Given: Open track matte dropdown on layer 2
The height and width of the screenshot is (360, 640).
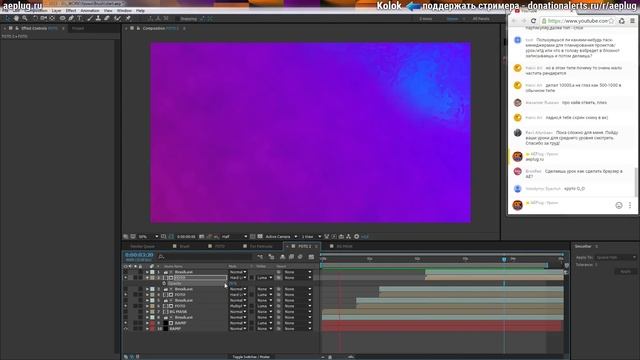Looking at the screenshot, I should click(264, 278).
